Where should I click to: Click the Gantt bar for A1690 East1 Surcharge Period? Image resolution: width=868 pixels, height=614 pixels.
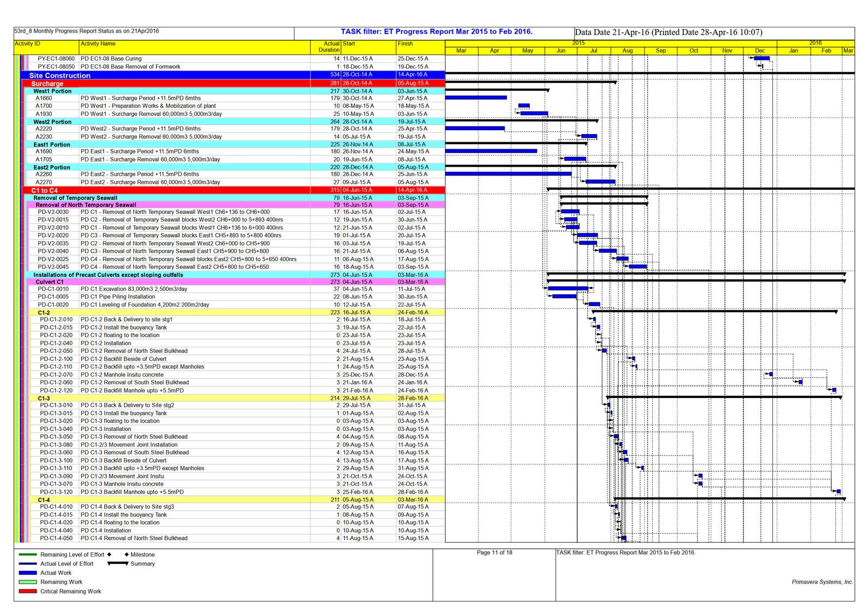pos(491,151)
